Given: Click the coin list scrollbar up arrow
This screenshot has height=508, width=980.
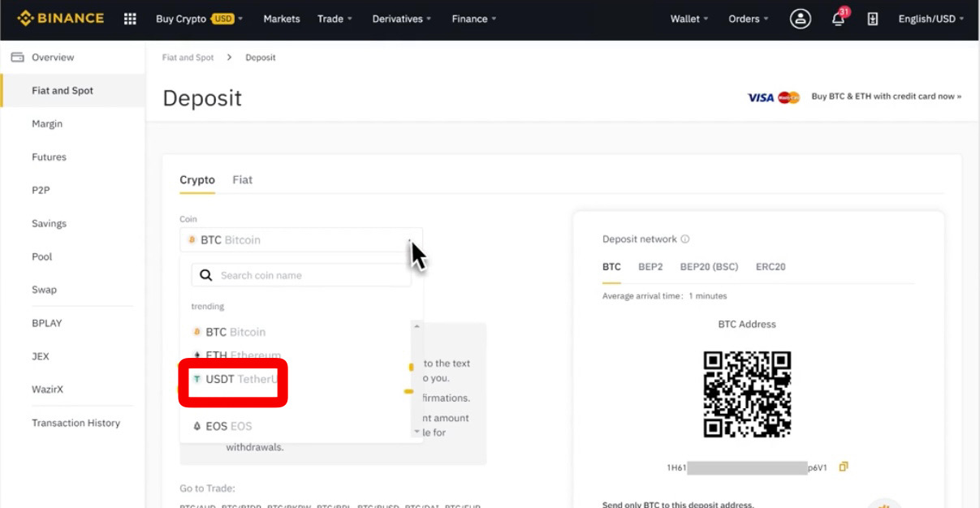Looking at the screenshot, I should pyautogui.click(x=417, y=325).
